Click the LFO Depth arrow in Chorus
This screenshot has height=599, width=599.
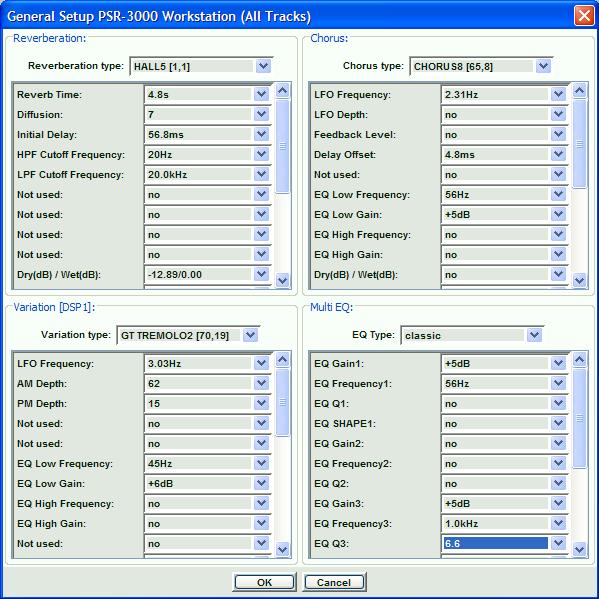[x=558, y=115]
